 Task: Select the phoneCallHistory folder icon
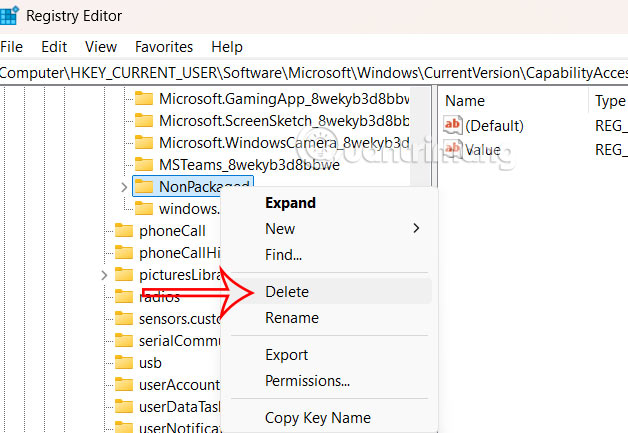coord(124,253)
